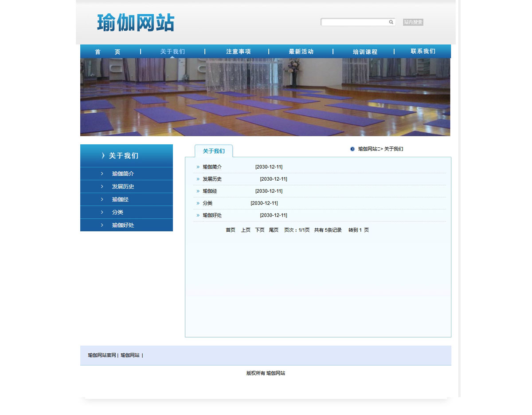532x415 pixels.
Task: Click the yoga studio banner image
Action: point(265,97)
